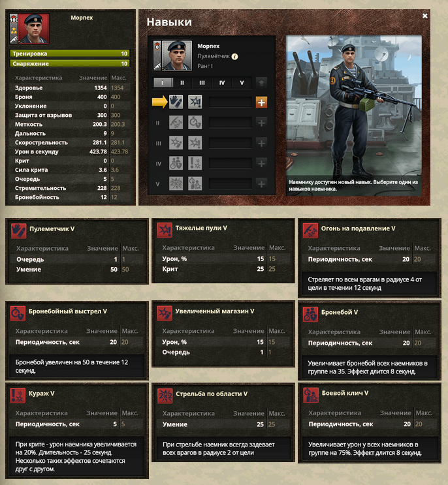The image size is (448, 485).
Task: Select the Огонь на подавление skill in row II
Action: (176, 123)
